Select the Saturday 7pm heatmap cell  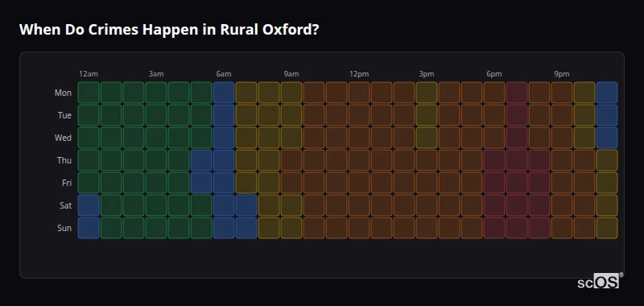[517, 205]
